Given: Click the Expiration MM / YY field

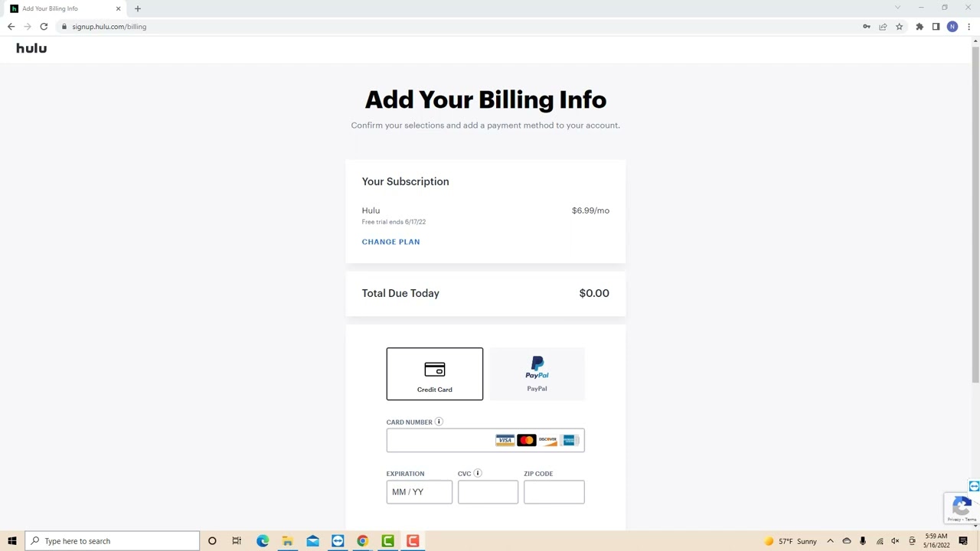Looking at the screenshot, I should (419, 492).
